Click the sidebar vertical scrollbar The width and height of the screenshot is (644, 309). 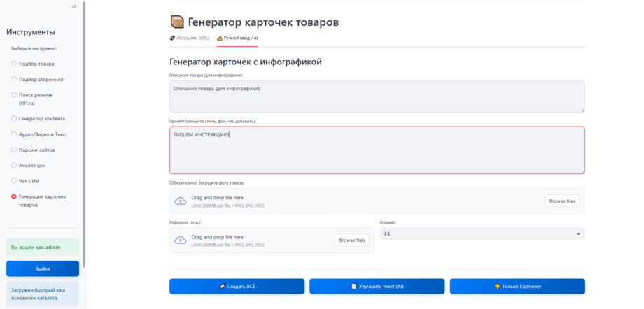pyautogui.click(x=84, y=134)
